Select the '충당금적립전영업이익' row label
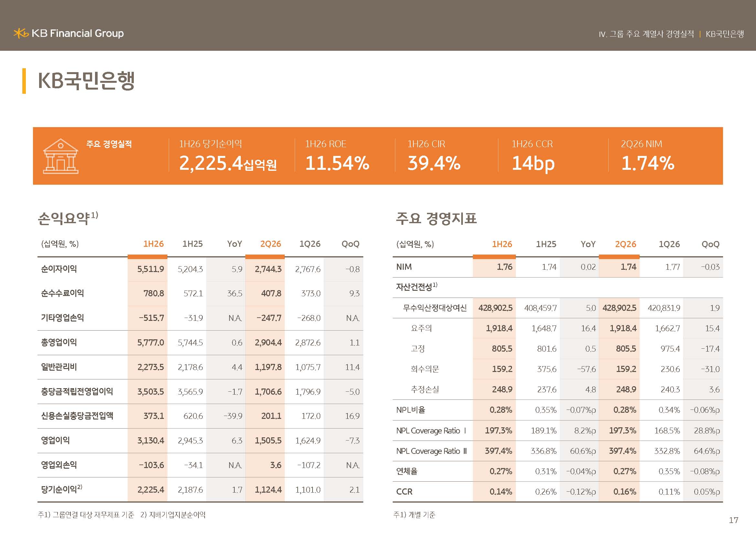The image size is (756, 535). coord(77,391)
